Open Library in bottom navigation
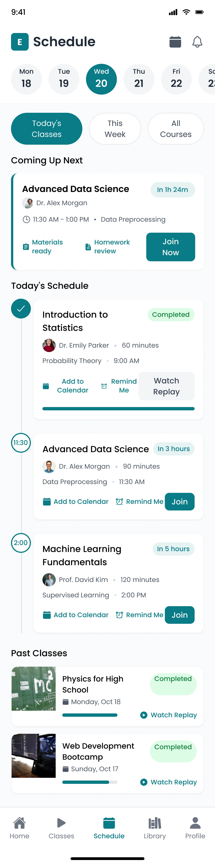The image size is (215, 868). (x=155, y=828)
